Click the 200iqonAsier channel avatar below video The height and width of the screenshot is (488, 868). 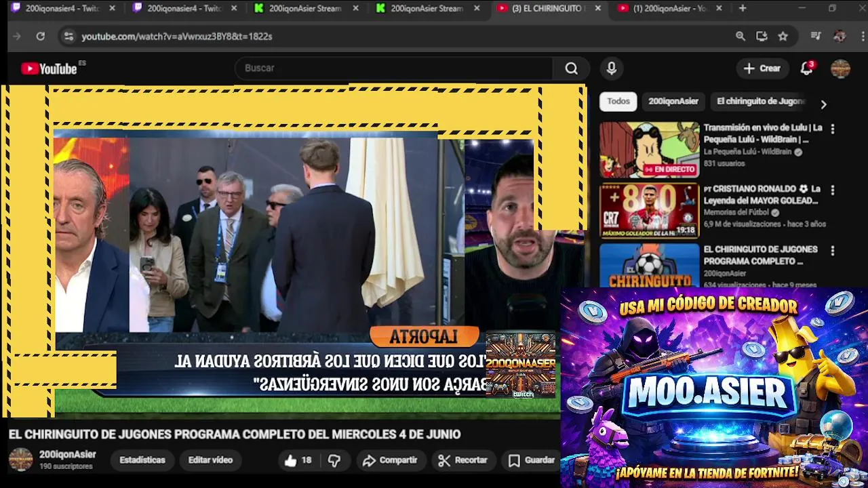20,460
